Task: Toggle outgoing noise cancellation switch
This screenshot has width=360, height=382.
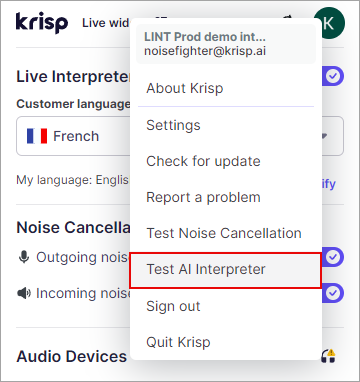Action: tap(332, 257)
